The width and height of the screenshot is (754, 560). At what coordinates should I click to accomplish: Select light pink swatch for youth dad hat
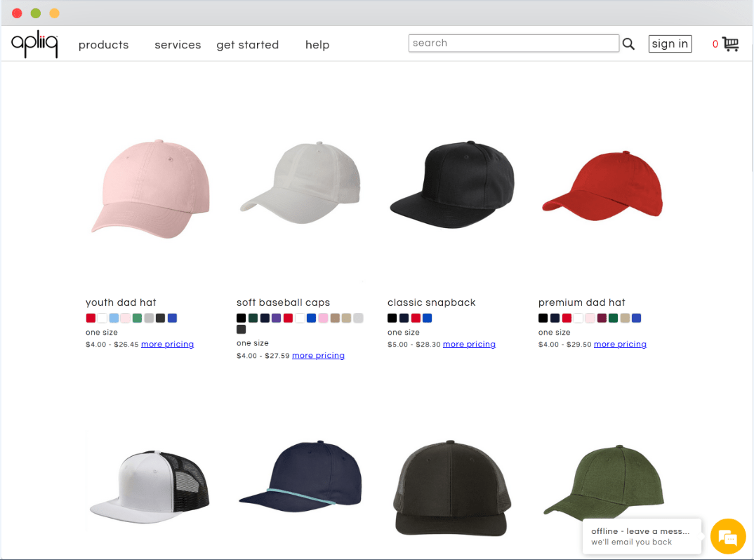[126, 318]
